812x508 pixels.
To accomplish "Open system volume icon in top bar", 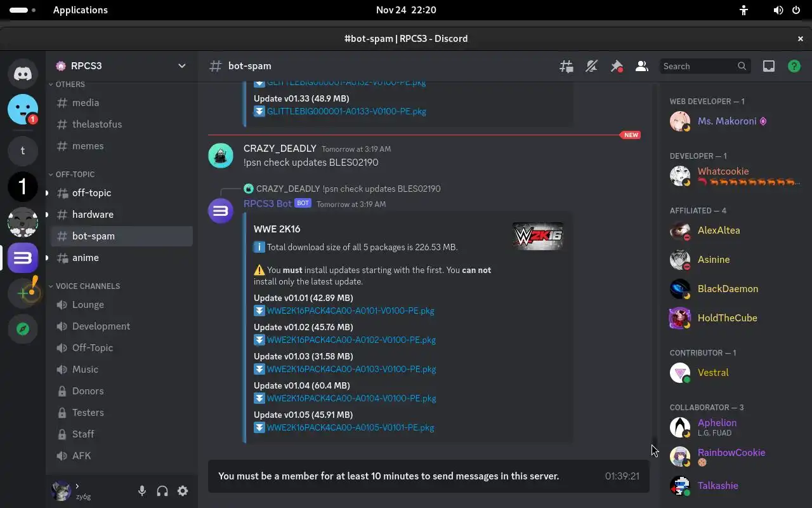I will click(x=778, y=10).
